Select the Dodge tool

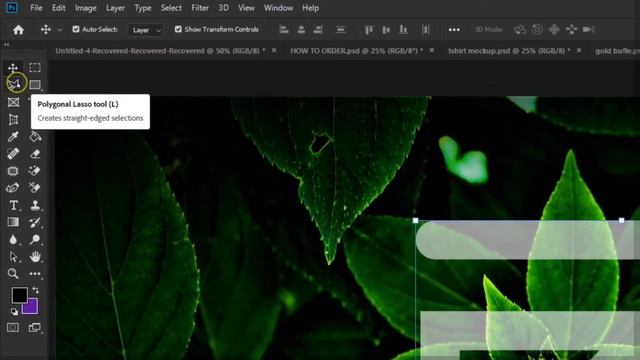pos(35,240)
